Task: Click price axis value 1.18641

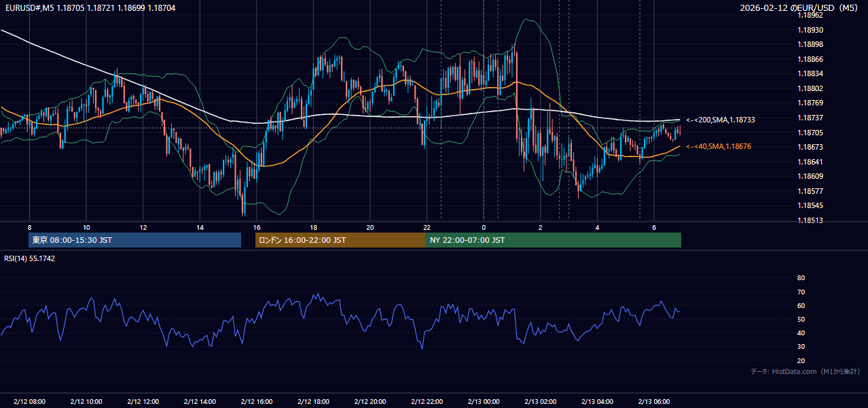Action: pyautogui.click(x=810, y=162)
